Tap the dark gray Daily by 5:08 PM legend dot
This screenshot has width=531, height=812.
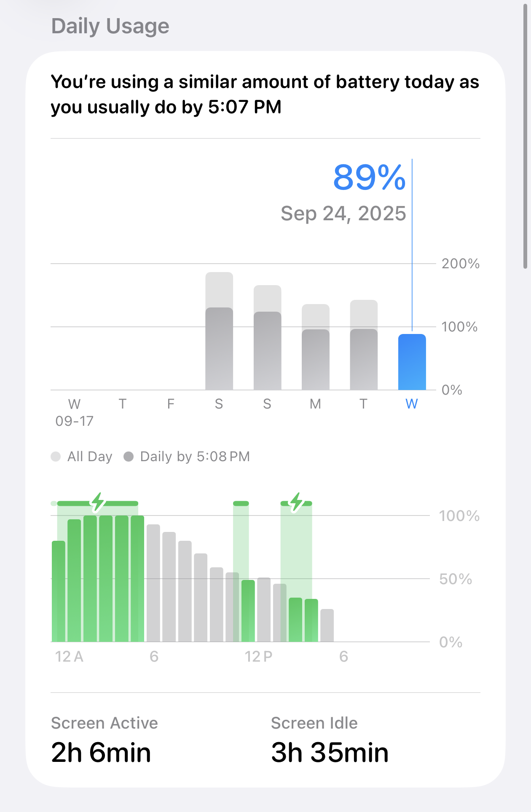(129, 457)
